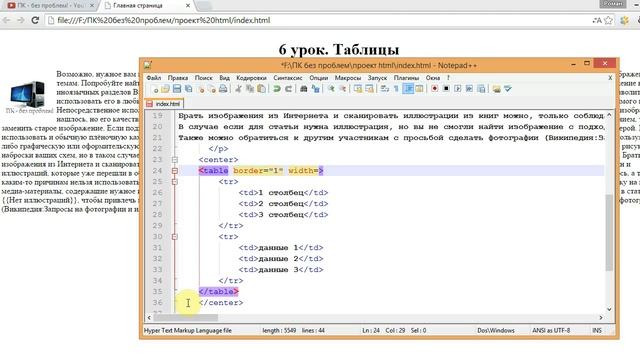
Task: Zoom out of the editor text
Action: point(342,89)
